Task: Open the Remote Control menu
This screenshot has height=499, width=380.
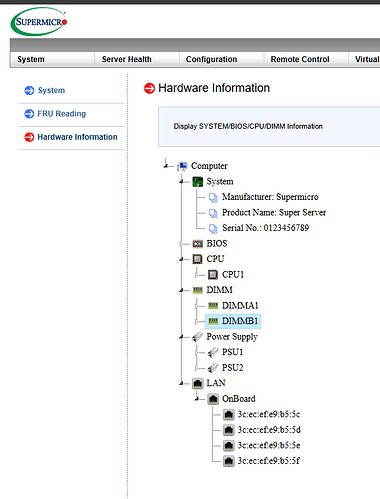Action: (x=300, y=59)
